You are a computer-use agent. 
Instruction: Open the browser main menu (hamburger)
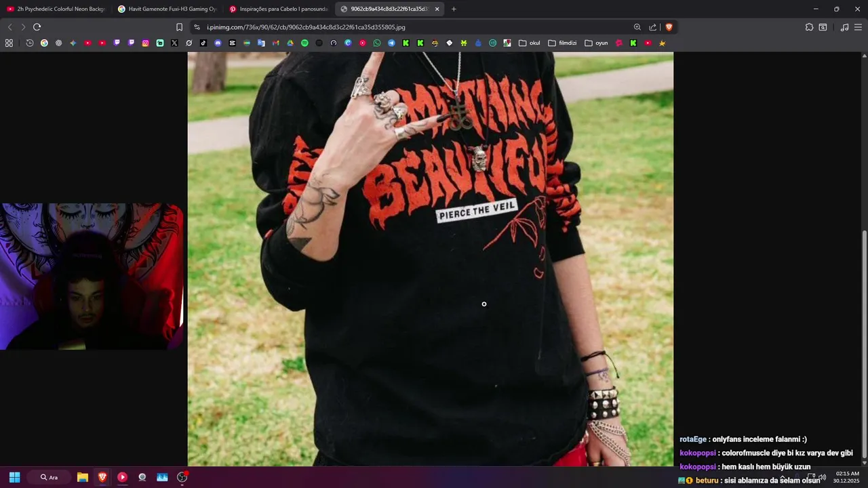pos(858,27)
